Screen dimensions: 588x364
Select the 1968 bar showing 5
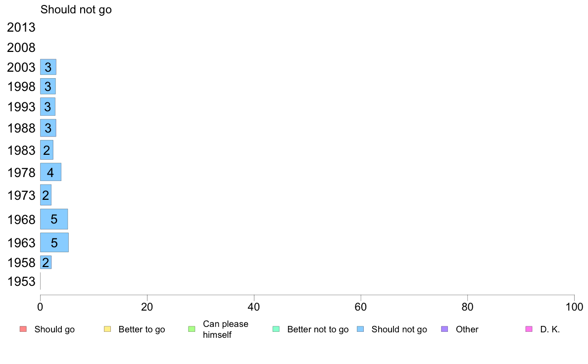[x=54, y=219]
